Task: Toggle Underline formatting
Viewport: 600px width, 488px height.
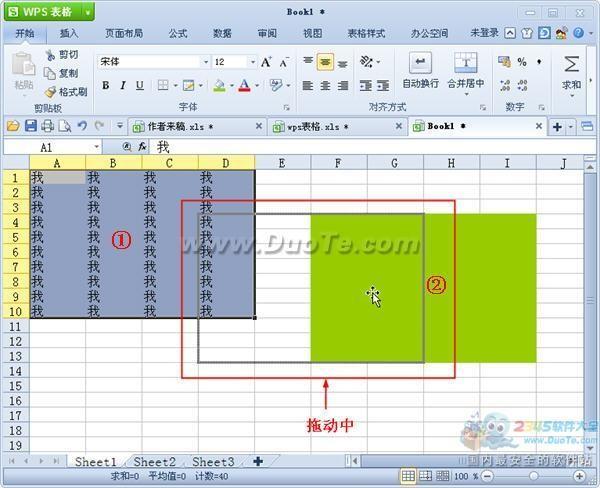Action: point(139,86)
